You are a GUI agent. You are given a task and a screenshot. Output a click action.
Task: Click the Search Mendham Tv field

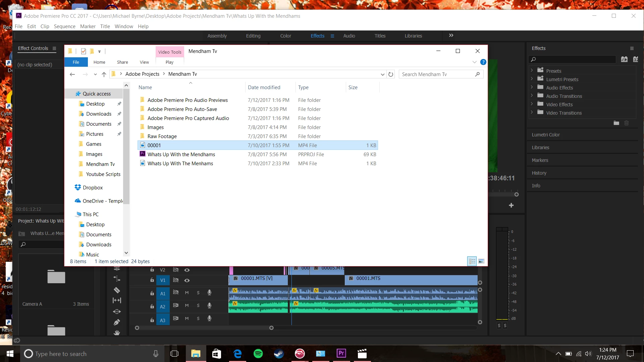(436, 74)
